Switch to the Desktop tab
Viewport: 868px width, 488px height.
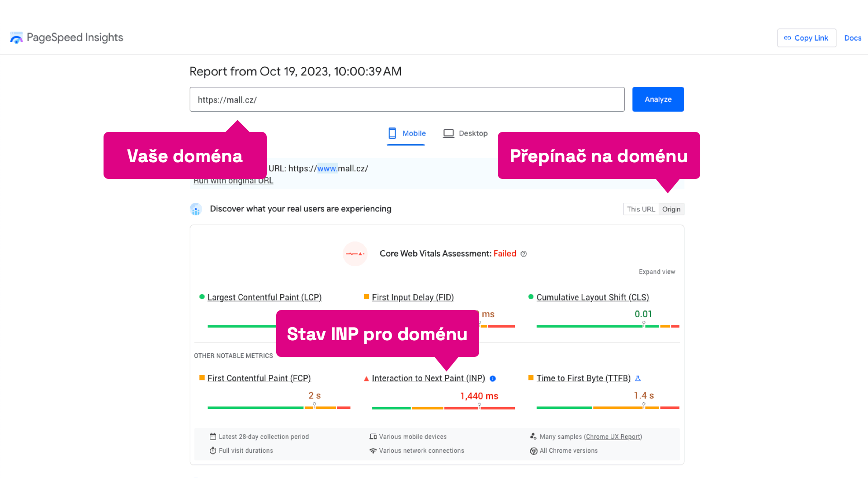point(473,133)
